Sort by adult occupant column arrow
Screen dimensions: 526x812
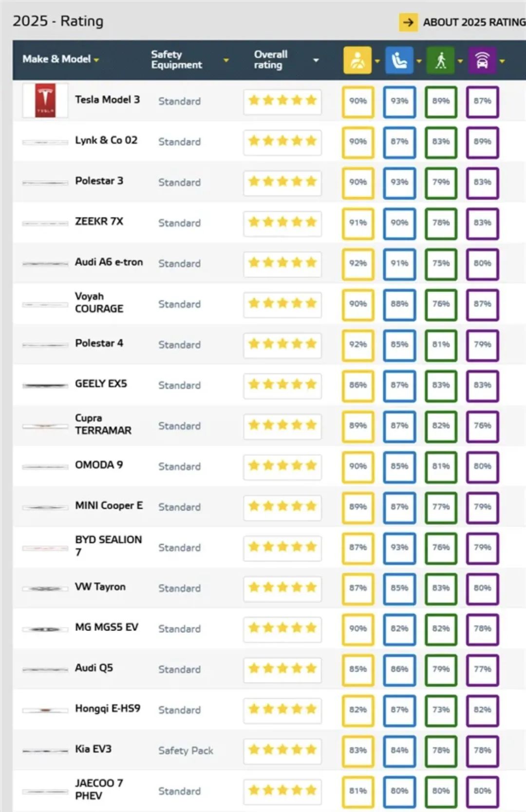377,61
